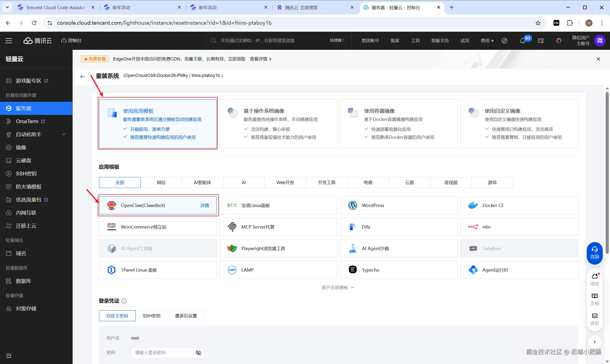Screen dimensions: 610x364
Task: Open the 咨询 support floating button
Action: (x=595, y=253)
